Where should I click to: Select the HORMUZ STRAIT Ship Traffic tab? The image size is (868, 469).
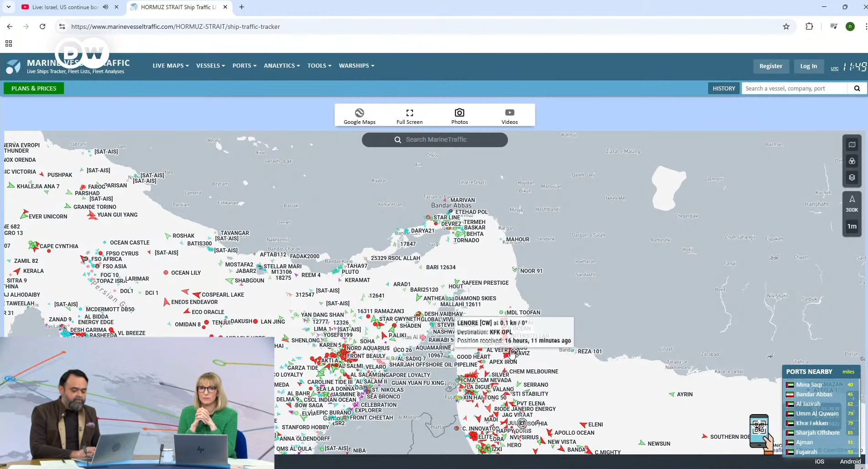[178, 7]
